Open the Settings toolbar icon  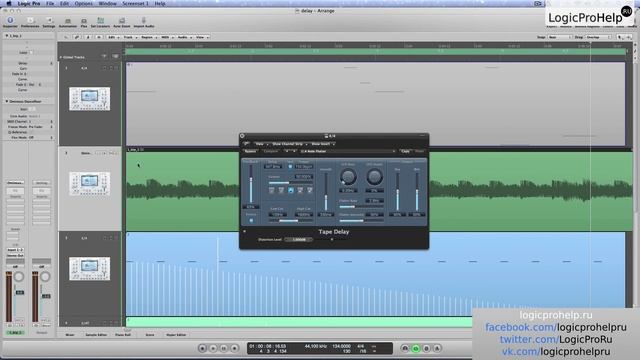point(49,22)
